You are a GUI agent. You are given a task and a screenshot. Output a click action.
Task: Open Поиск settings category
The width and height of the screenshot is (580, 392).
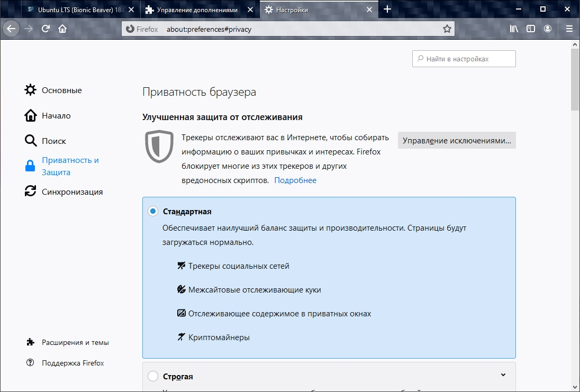[53, 141]
